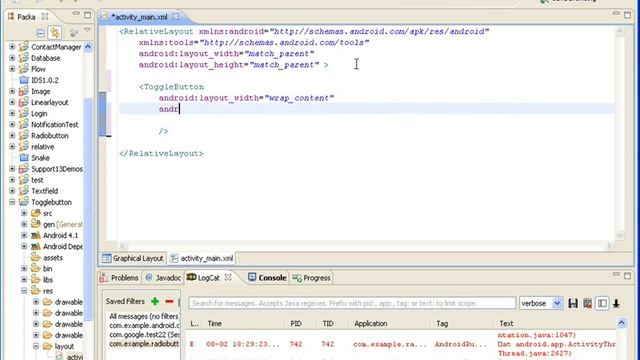The width and height of the screenshot is (640, 360).
Task: Maximize the Package Explorer panel
Action: (87, 15)
